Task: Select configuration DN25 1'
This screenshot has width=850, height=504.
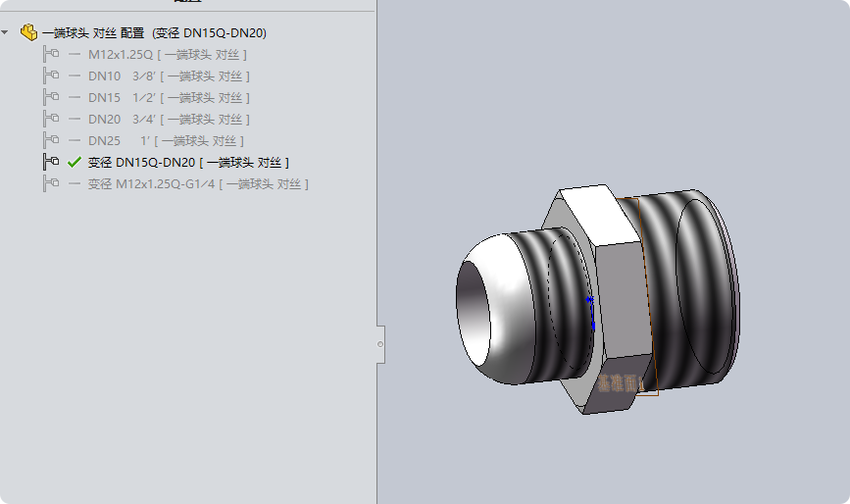Action: 166,141
